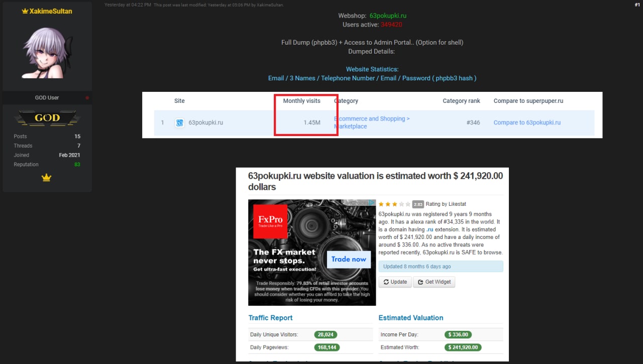Click the .ru extension link in description

pyautogui.click(x=430, y=229)
